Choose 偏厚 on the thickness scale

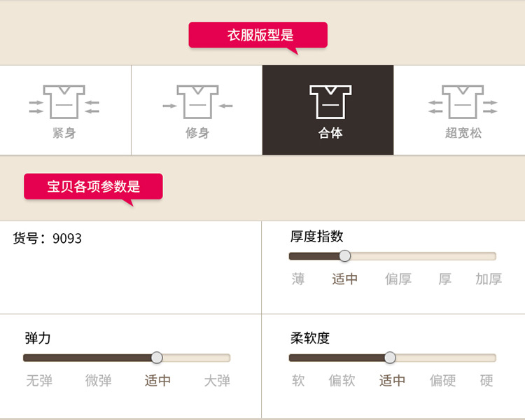[398, 279]
